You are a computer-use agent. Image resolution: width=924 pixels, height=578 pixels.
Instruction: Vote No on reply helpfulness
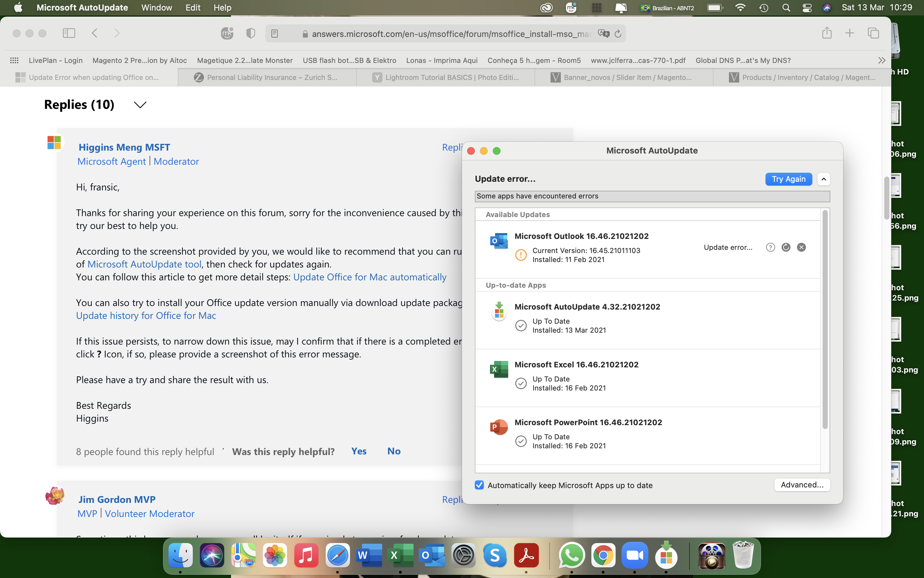[394, 451]
